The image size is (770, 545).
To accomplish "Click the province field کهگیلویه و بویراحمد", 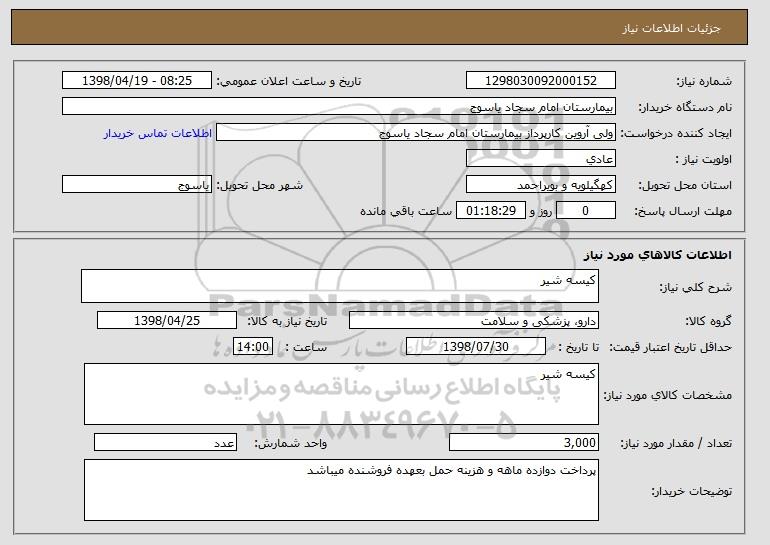I will (541, 185).
